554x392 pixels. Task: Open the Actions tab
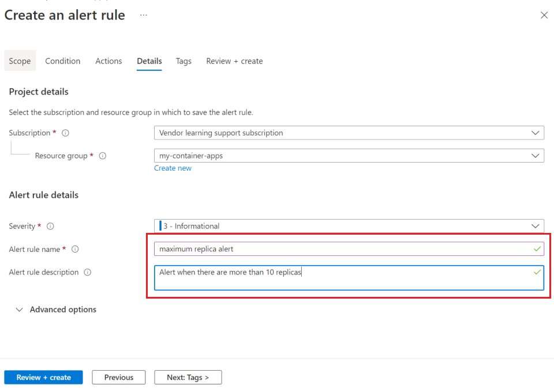point(108,61)
